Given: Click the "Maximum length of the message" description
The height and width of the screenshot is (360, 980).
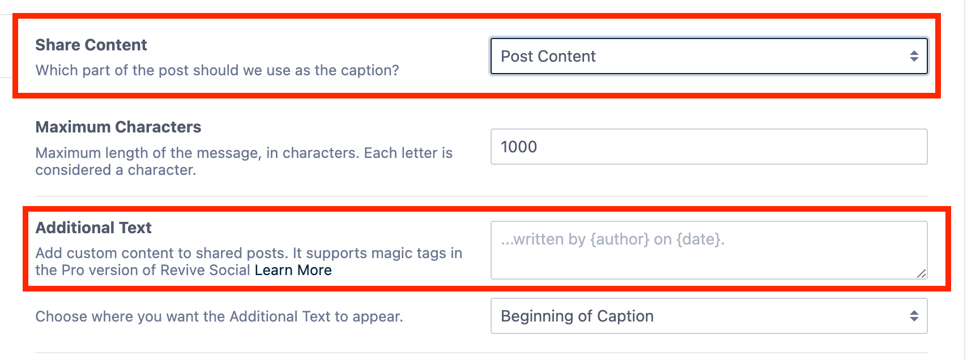Looking at the screenshot, I should (244, 153).
